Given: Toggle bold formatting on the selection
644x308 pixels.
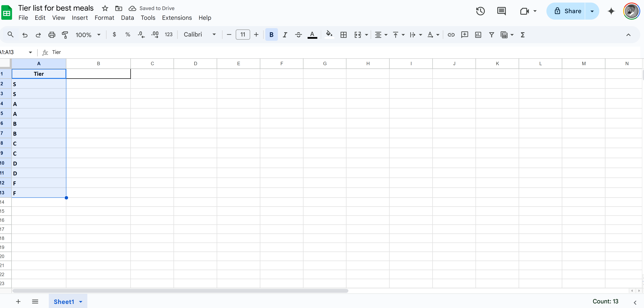Looking at the screenshot, I should tap(271, 35).
